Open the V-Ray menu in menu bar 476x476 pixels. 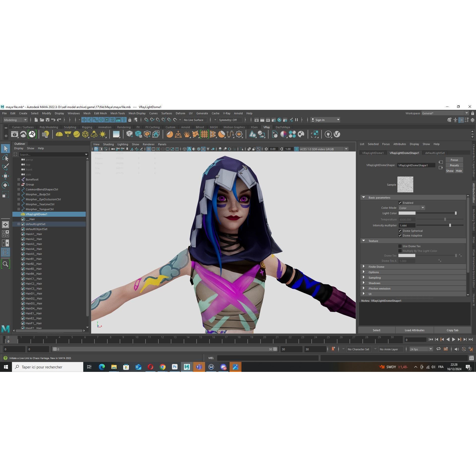[x=227, y=113]
